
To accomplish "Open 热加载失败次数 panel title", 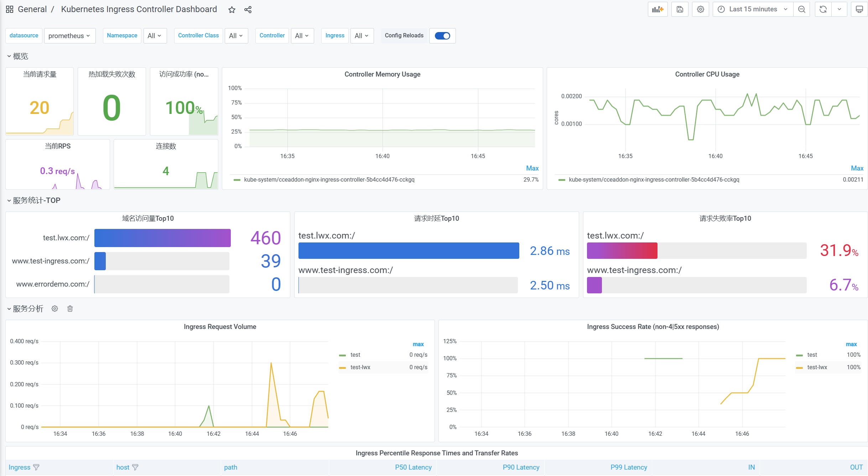I will (112, 74).
